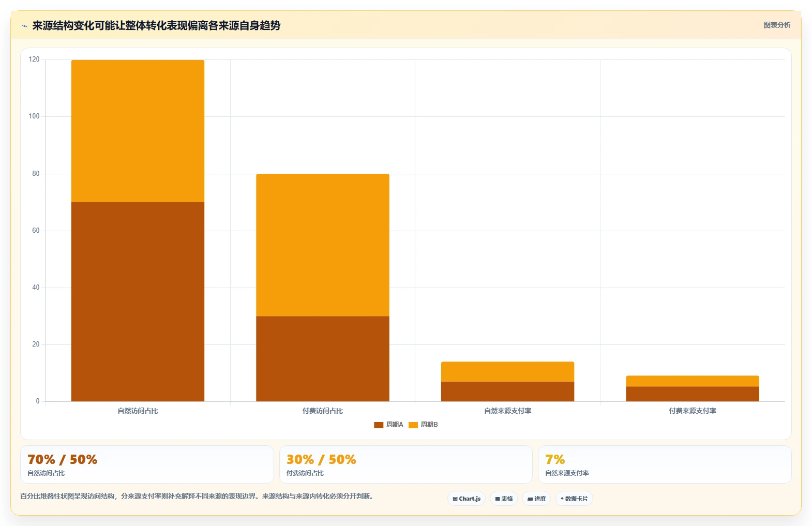Click the 周期B bar of 自然来源支付率

[x=507, y=371]
